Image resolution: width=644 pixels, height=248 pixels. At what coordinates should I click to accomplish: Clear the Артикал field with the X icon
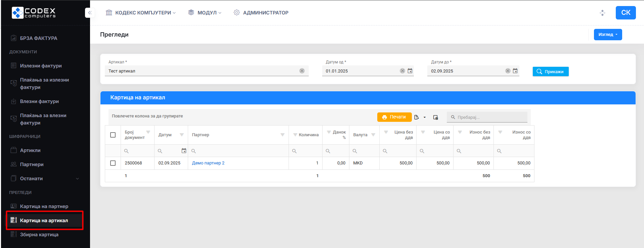tap(302, 71)
